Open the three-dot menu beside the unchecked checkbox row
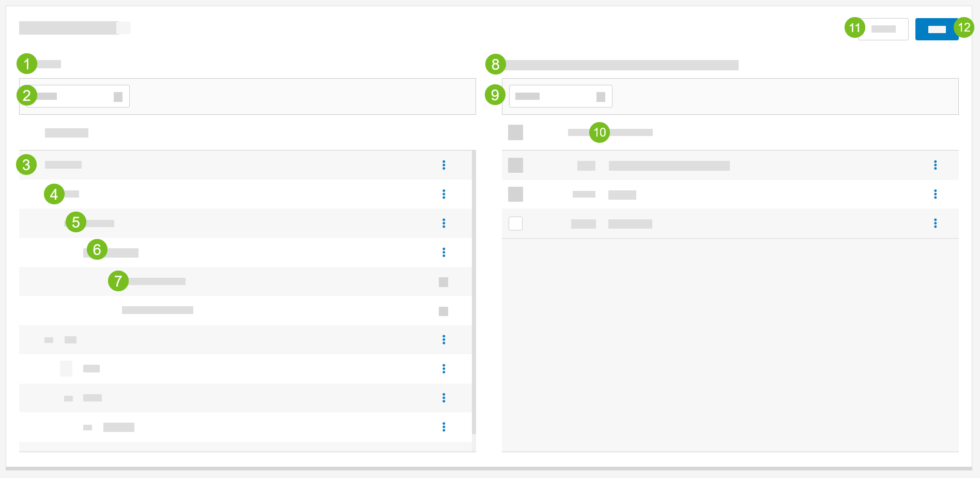 tap(935, 223)
